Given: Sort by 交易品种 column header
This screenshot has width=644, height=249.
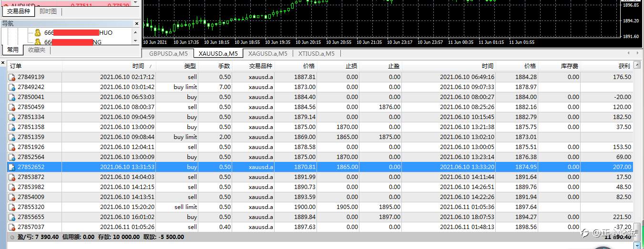Looking at the screenshot, I should coord(254,66).
